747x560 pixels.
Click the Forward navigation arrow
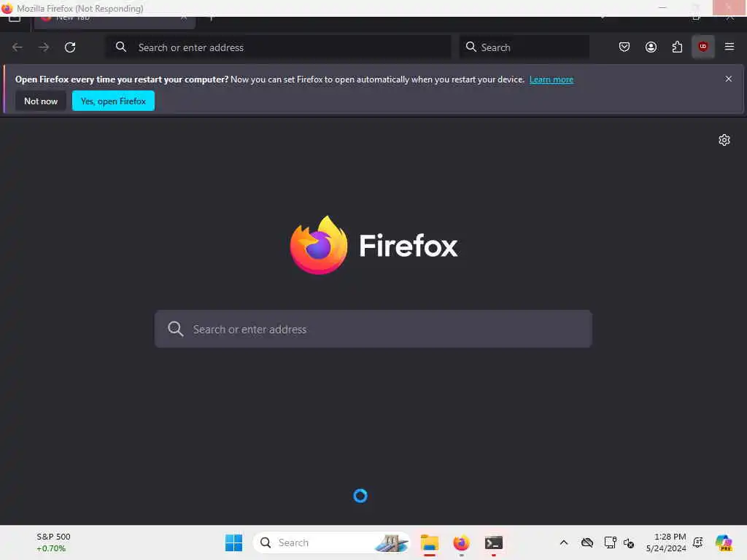pos(44,47)
